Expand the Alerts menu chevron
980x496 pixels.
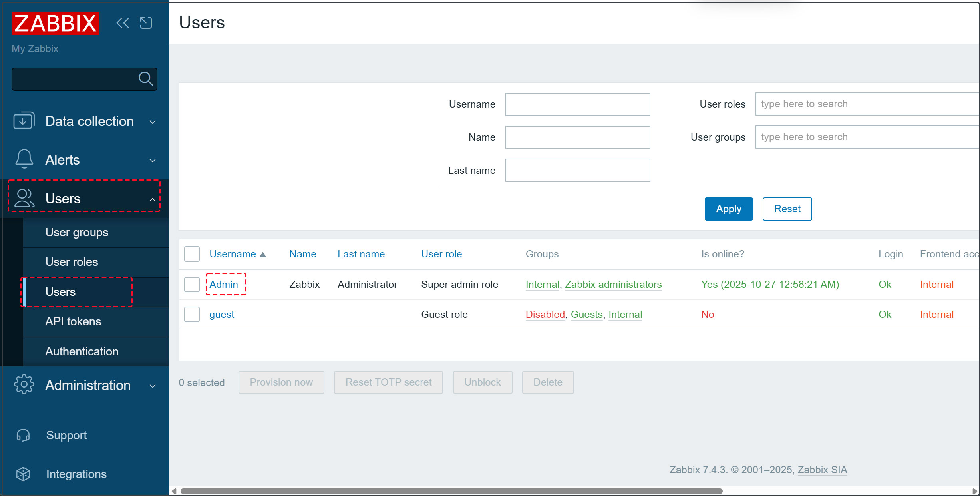click(x=152, y=160)
